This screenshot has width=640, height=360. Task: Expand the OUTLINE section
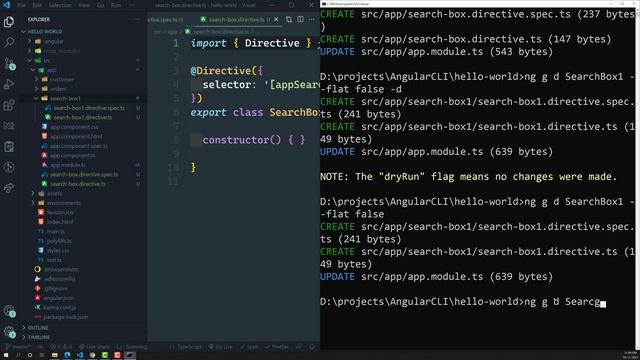click(x=38, y=327)
